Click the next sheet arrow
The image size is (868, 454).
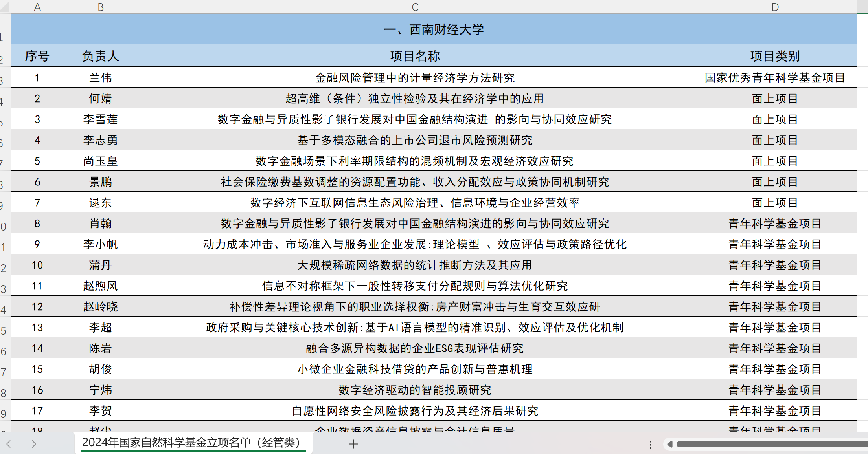[34, 444]
